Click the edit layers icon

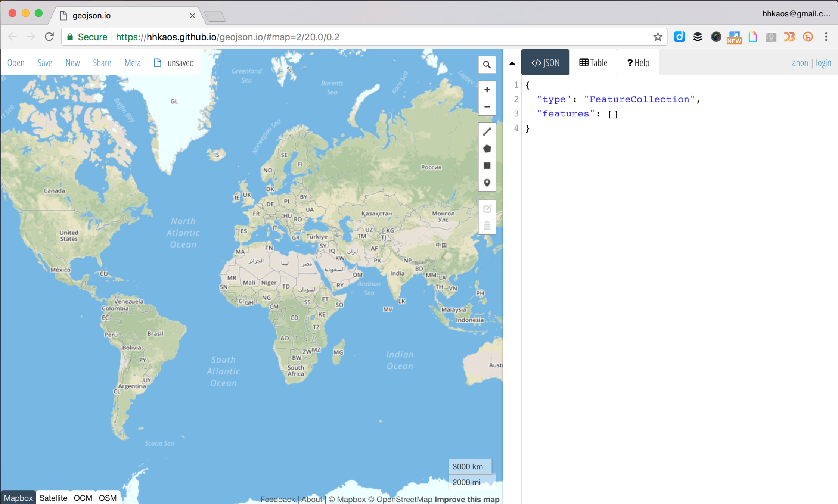pyautogui.click(x=487, y=209)
